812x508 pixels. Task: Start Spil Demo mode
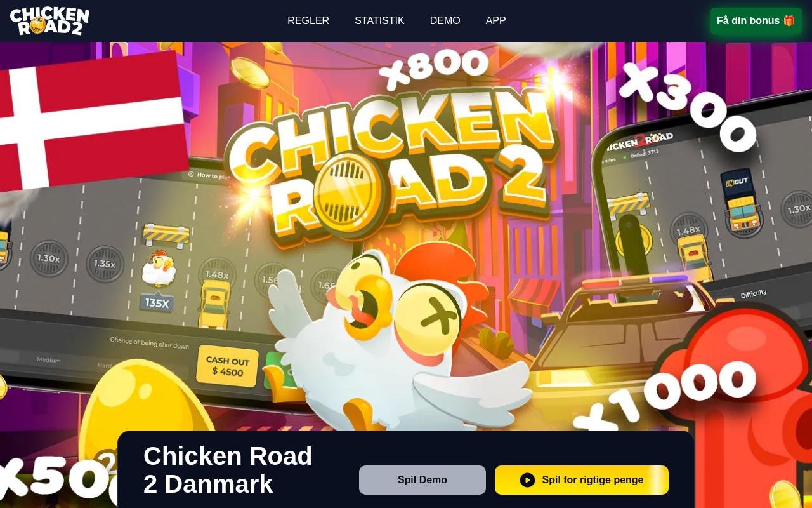[422, 480]
